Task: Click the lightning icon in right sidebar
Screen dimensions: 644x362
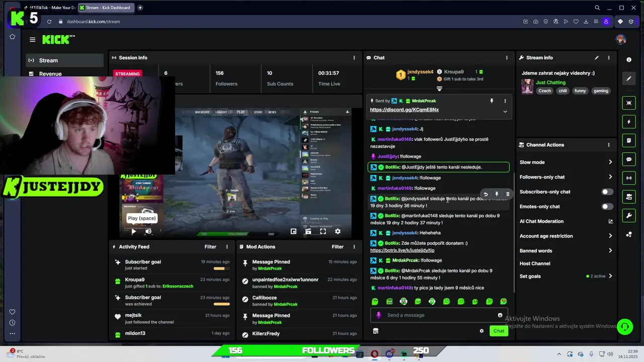Action: (x=629, y=122)
